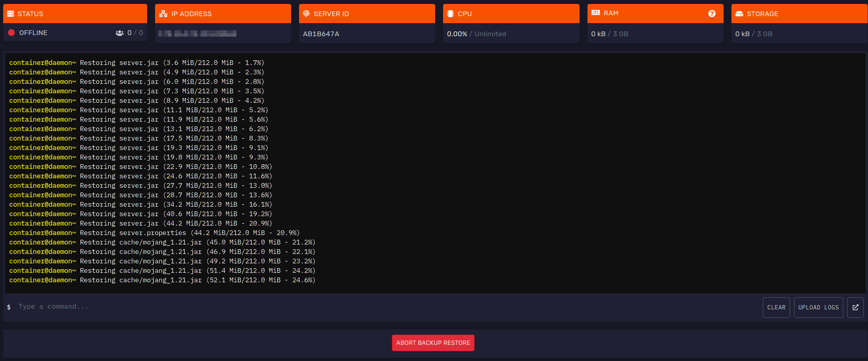This screenshot has width=868, height=361.
Task: Click the Server ID signal icon
Action: 306,13
